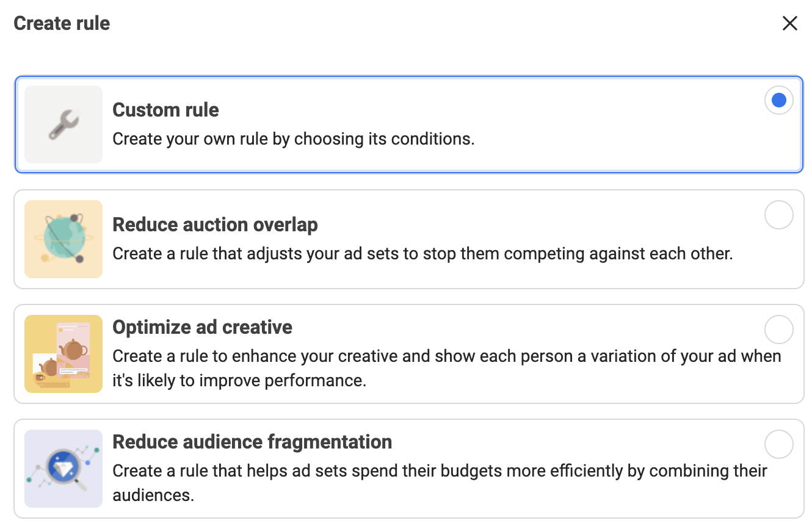Click description about combining their audiences
The image size is (812, 526).
pyautogui.click(x=440, y=483)
